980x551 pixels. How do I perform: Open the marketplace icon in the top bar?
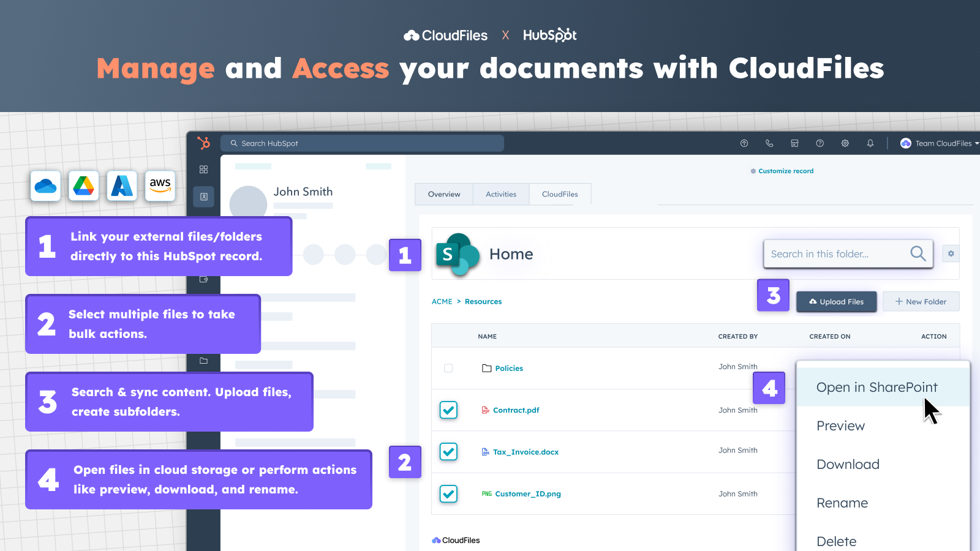794,143
